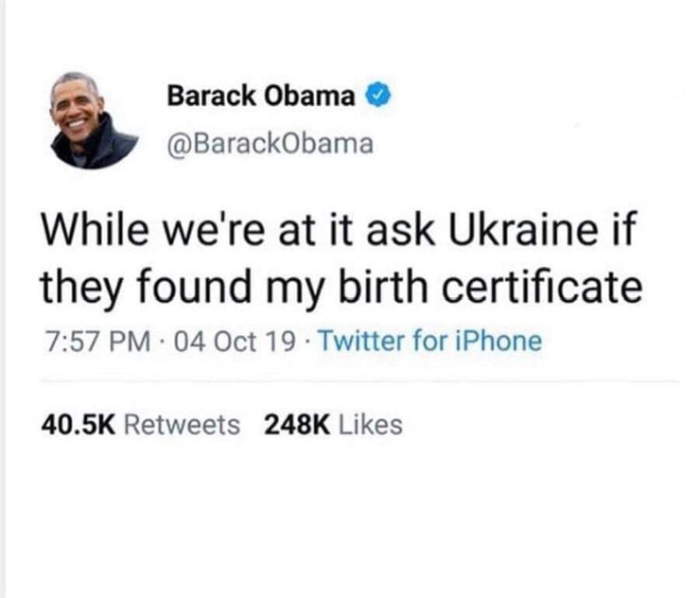Click the Twitter for iPhone source link

(x=429, y=341)
